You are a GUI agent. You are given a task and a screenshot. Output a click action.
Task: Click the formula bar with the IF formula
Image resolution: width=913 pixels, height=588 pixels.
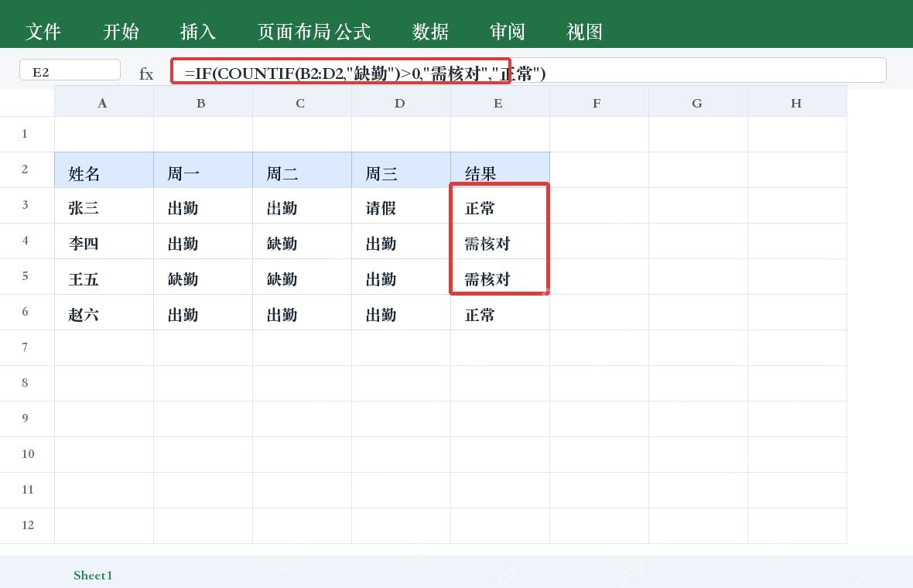click(528, 70)
